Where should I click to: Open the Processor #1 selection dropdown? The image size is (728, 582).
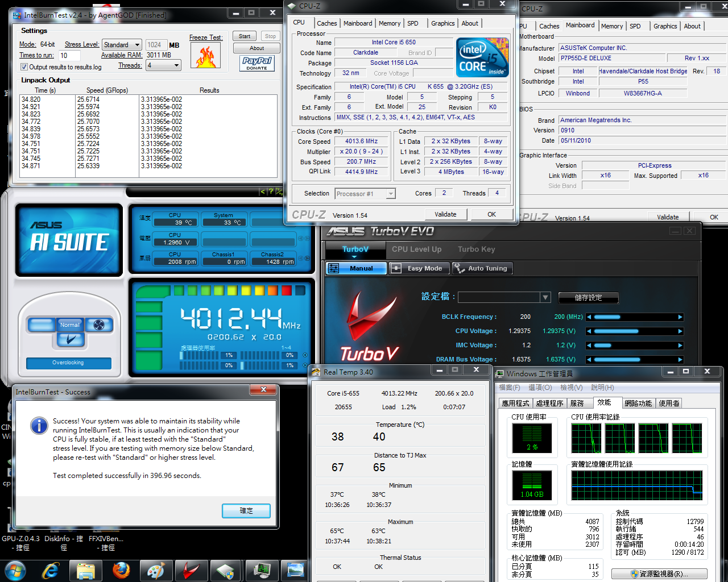(391, 194)
